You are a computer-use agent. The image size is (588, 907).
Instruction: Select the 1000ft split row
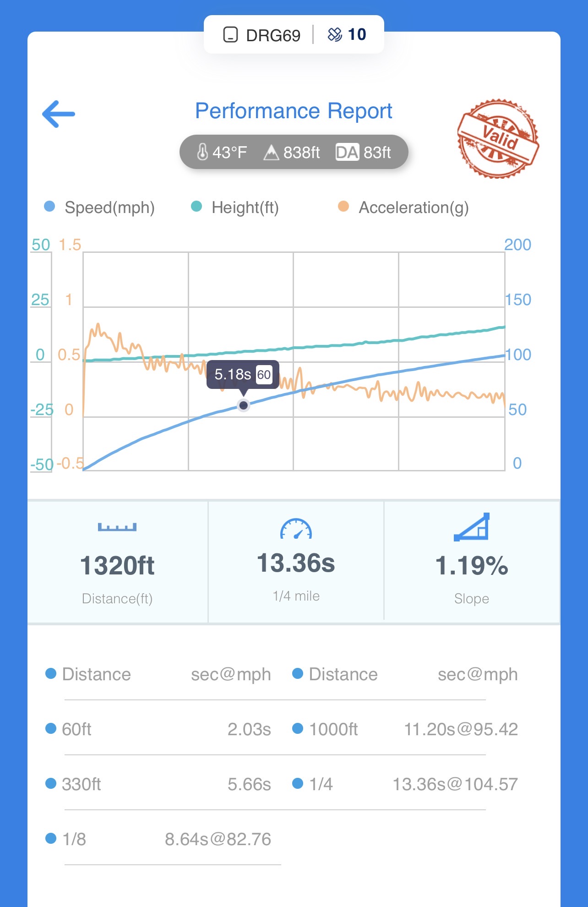point(405,729)
